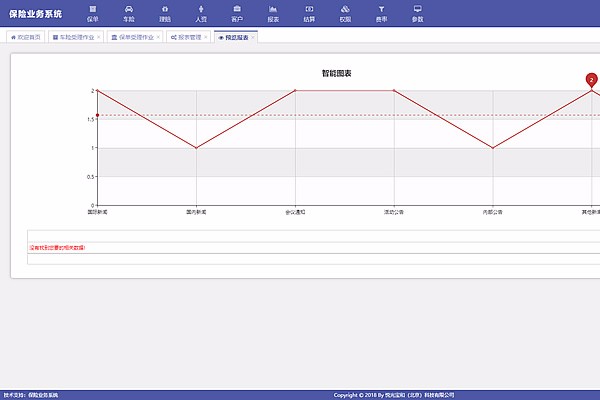This screenshot has height=400, width=600.
Task: Switch to the 车险受理作业 tab
Action: (x=73, y=37)
